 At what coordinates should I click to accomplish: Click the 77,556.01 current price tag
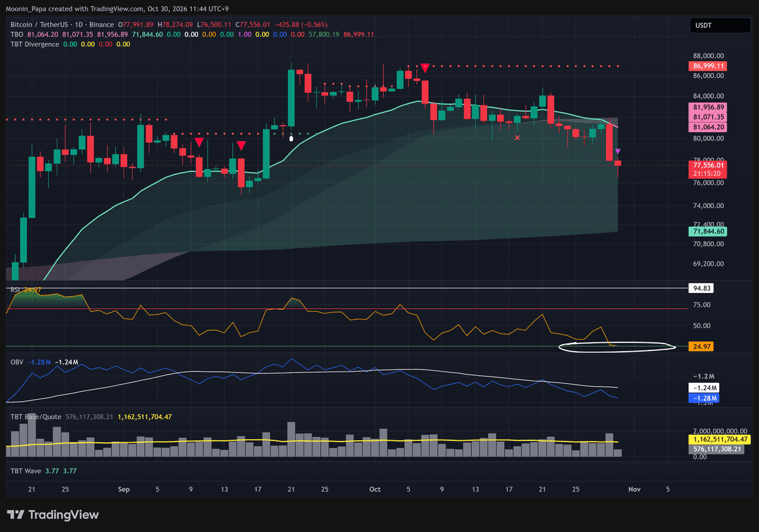[x=709, y=165]
